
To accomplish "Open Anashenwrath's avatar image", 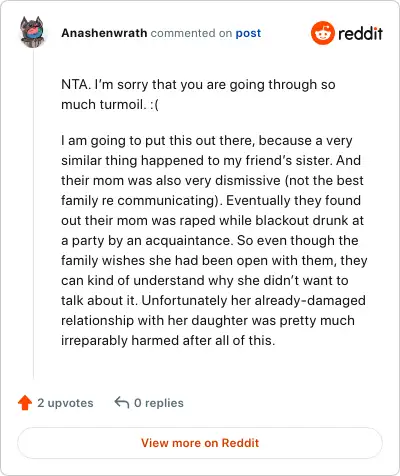I will click(32, 32).
